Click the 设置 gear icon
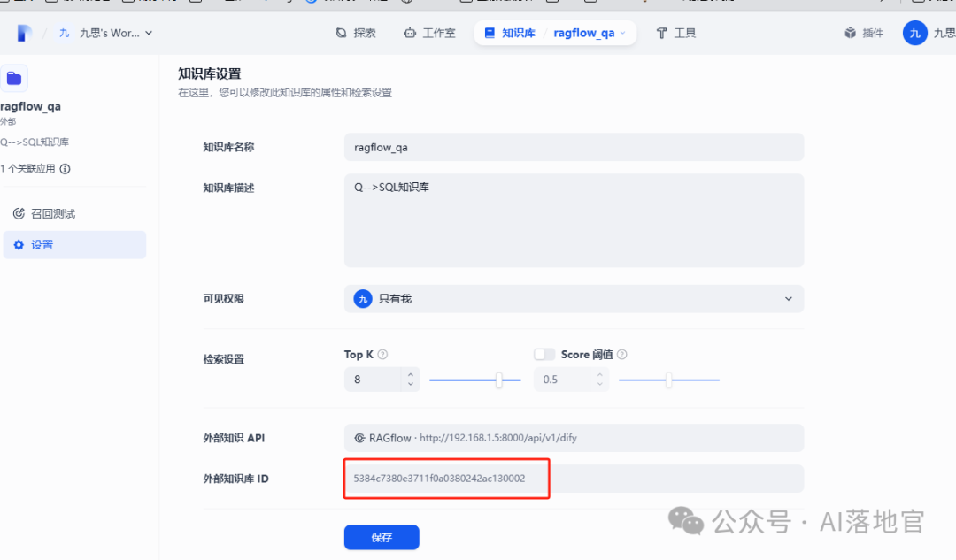956x560 pixels. [x=19, y=244]
